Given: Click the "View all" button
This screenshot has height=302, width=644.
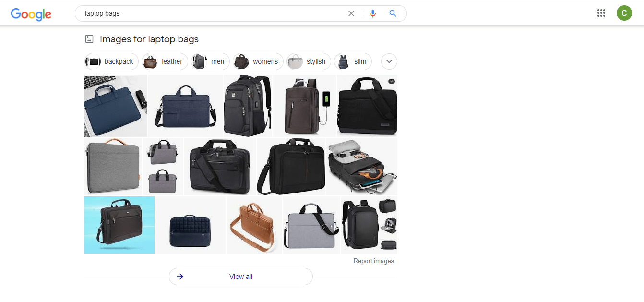Looking at the screenshot, I should 241,277.
